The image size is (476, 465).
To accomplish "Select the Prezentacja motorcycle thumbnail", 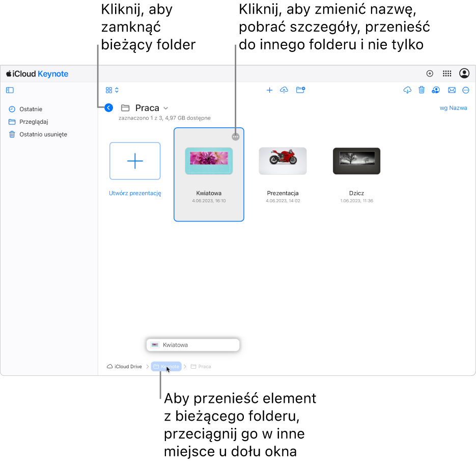I will point(283,161).
